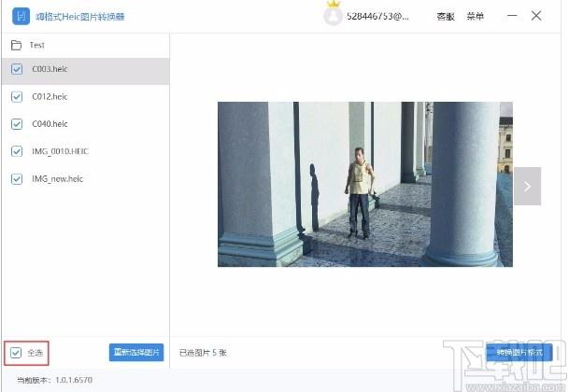Uncheck the C003.heic checkbox
Viewport: 569px width, 392px height.
tap(17, 69)
